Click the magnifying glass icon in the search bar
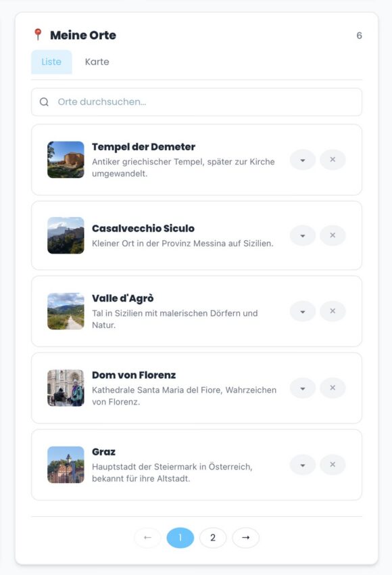The width and height of the screenshot is (392, 575). pyautogui.click(x=45, y=101)
